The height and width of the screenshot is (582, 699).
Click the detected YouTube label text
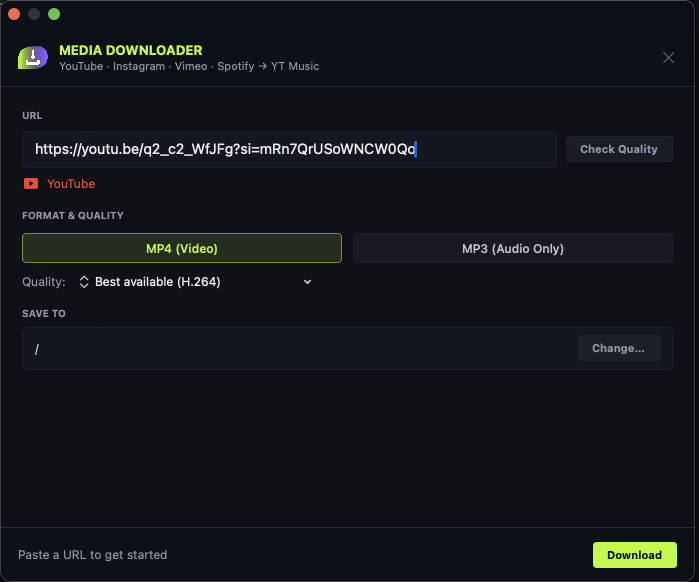coord(71,184)
